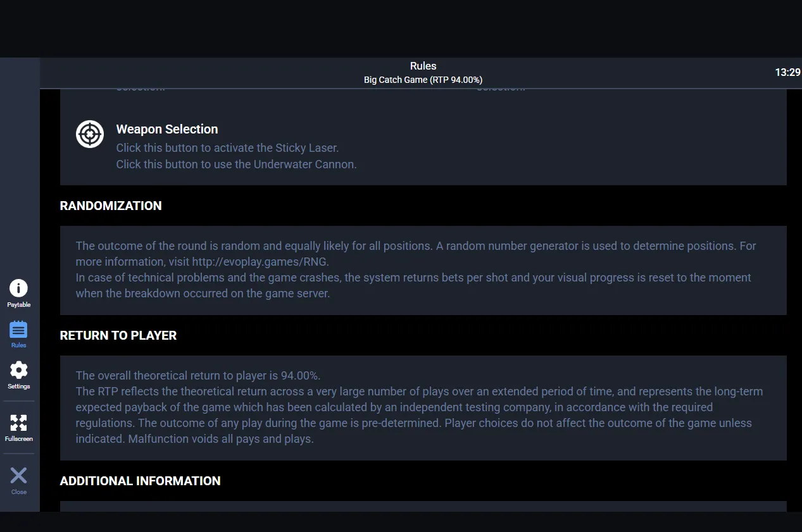This screenshot has height=532, width=802.
Task: Open the Paytable info icon
Action: pos(18,288)
